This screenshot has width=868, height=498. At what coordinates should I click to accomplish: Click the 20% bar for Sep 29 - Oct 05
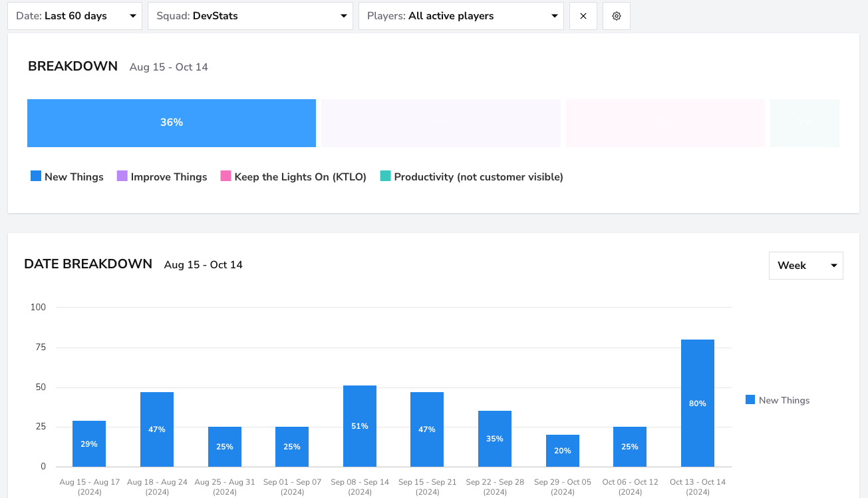tap(563, 451)
